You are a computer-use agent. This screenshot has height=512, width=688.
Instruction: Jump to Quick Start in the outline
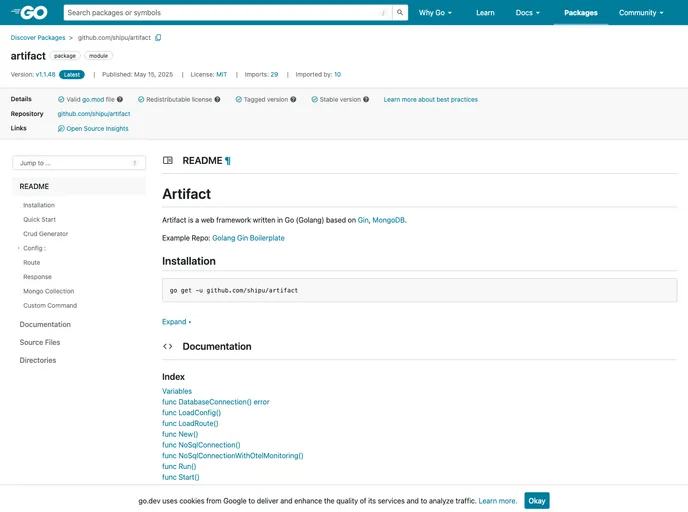click(x=39, y=219)
